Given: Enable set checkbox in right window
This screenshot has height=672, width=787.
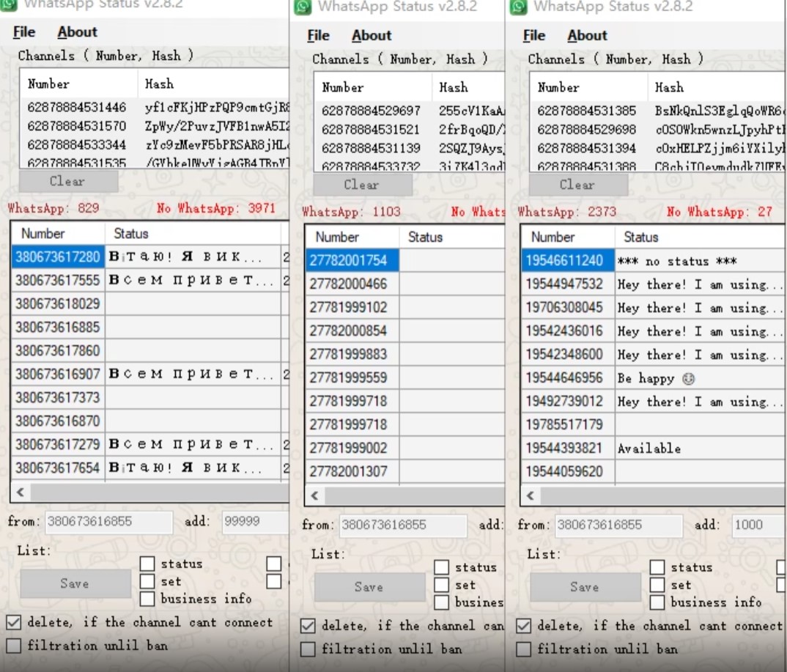Looking at the screenshot, I should click(x=657, y=585).
